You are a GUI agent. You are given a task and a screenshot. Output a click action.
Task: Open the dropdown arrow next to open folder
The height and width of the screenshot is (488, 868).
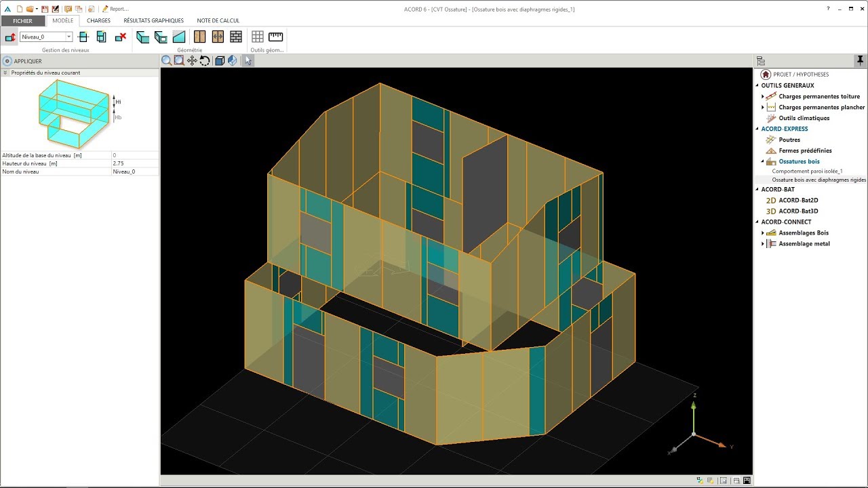(x=37, y=9)
